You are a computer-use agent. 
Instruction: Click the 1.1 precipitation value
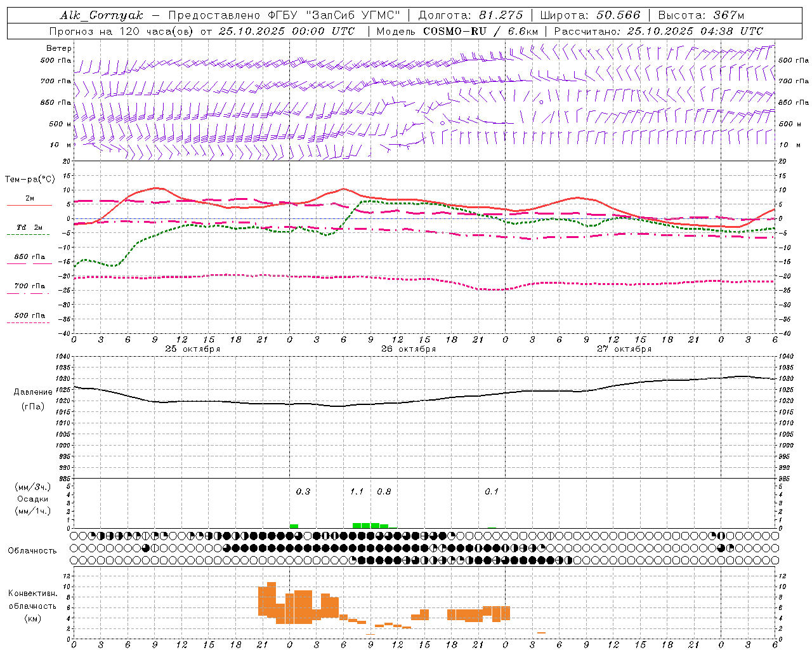[357, 492]
